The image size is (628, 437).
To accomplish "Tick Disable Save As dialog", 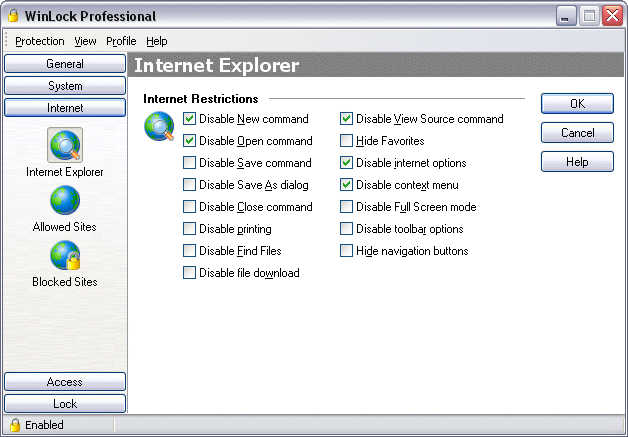I will 189,185.
